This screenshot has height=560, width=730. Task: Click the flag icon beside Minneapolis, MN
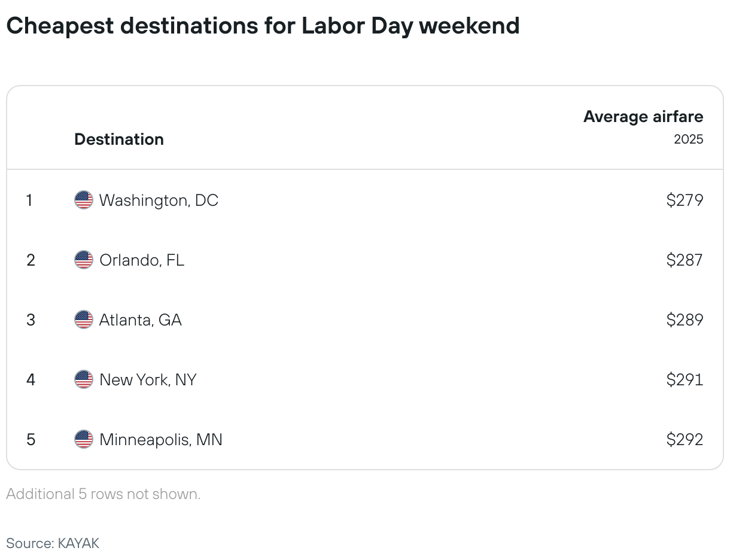pyautogui.click(x=84, y=439)
